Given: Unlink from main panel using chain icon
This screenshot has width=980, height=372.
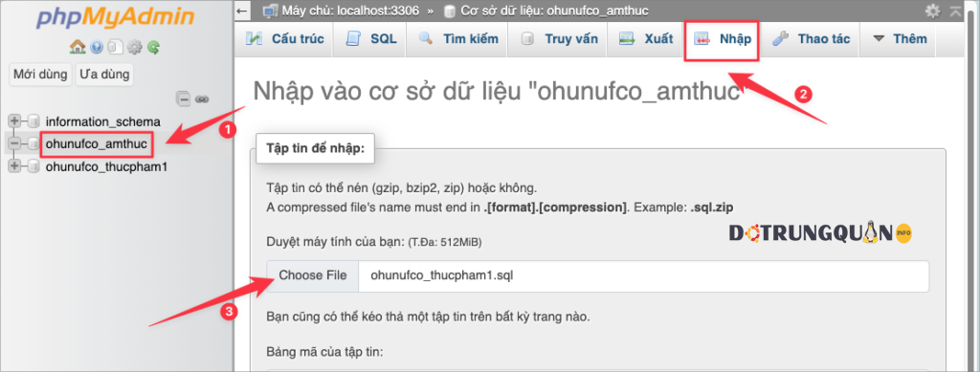Looking at the screenshot, I should (x=202, y=98).
